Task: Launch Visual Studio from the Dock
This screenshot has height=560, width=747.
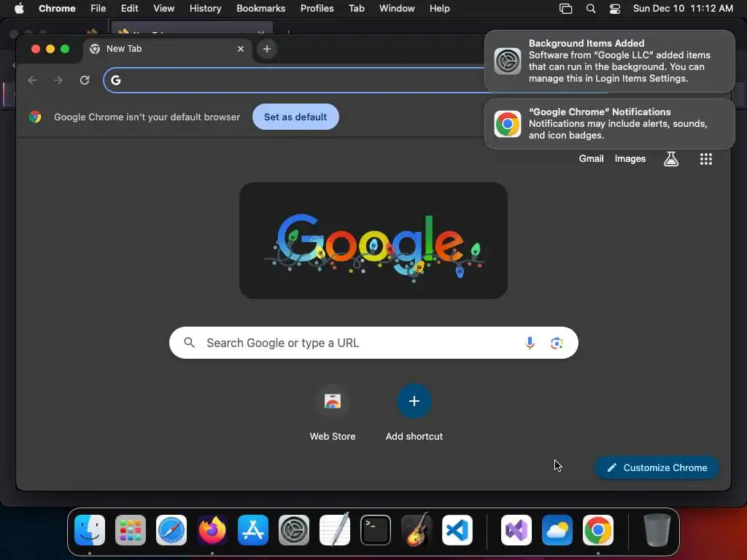Action: click(516, 530)
